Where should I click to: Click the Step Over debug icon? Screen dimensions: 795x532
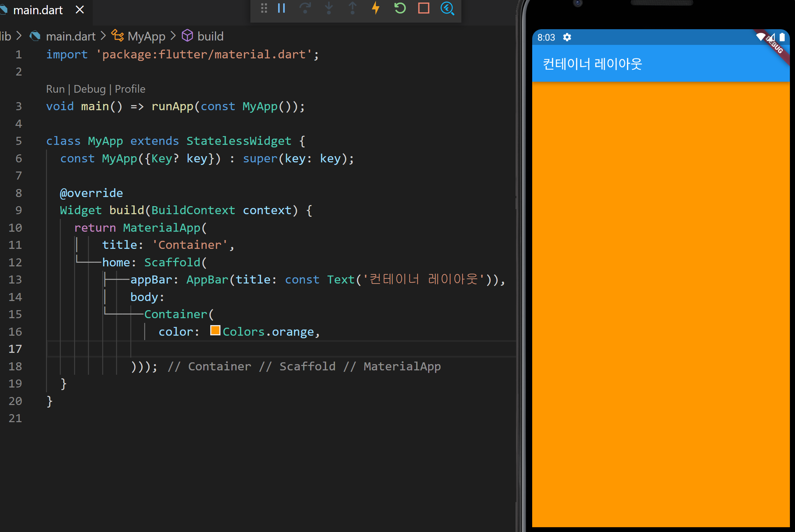305,8
